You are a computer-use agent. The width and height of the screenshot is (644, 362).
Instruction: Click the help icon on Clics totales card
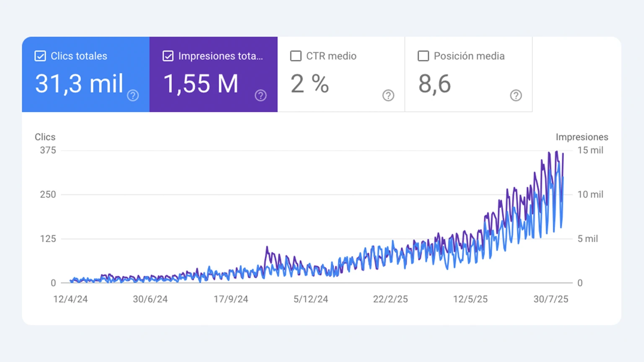133,96
